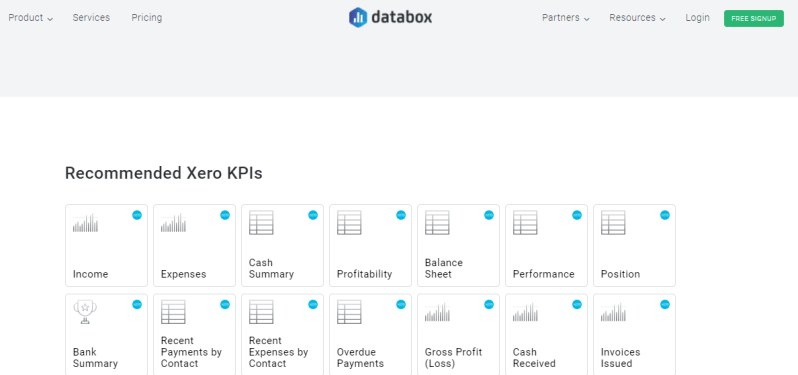The width and height of the screenshot is (798, 375).
Task: Click the Expenses card bar chart icon
Action: point(174,223)
